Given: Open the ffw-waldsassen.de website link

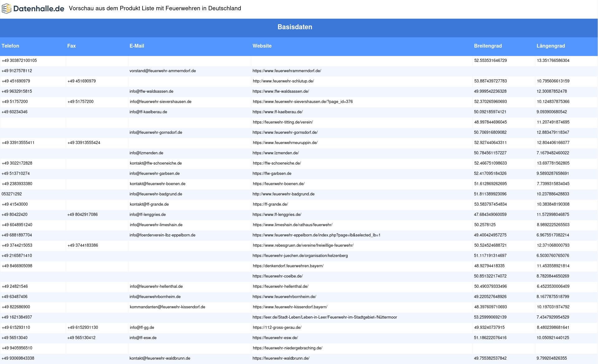Looking at the screenshot, I should pos(281,91).
